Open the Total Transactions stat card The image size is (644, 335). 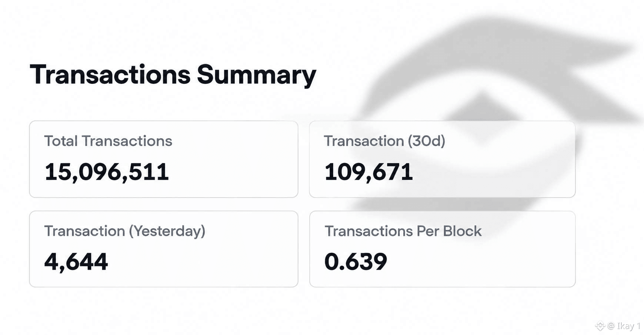point(164,159)
